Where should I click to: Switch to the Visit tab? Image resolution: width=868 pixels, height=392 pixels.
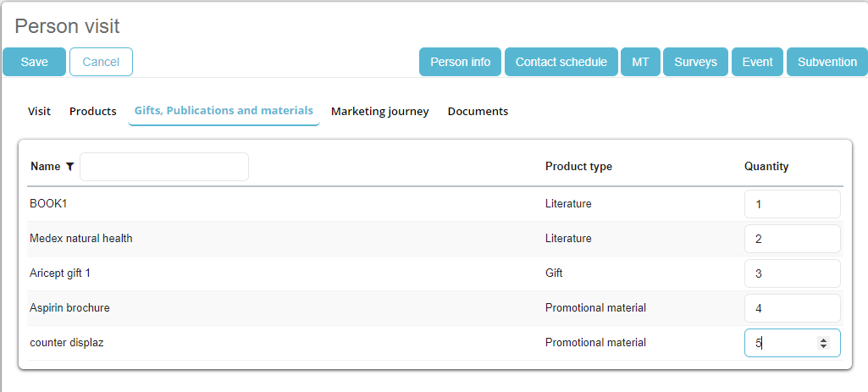coord(39,111)
